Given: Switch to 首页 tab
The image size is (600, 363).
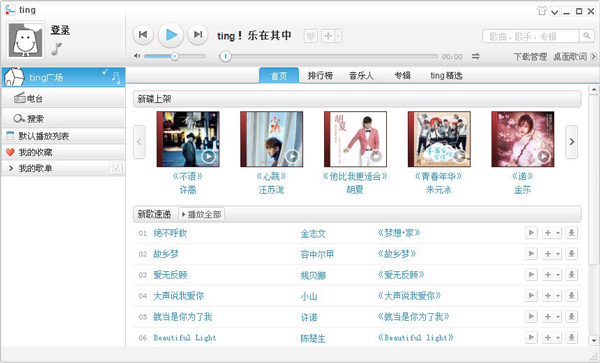Looking at the screenshot, I should click(279, 76).
